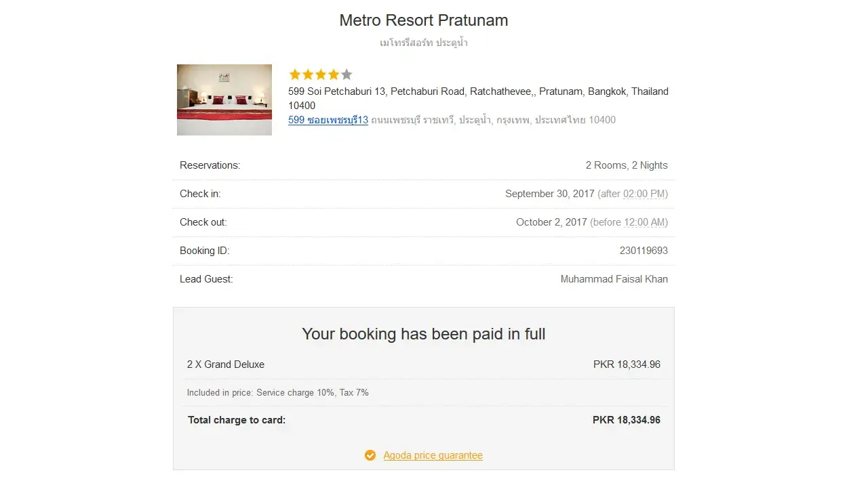The image size is (868, 481).
Task: Click the Metro Resort Pratunam heading
Action: (x=424, y=20)
